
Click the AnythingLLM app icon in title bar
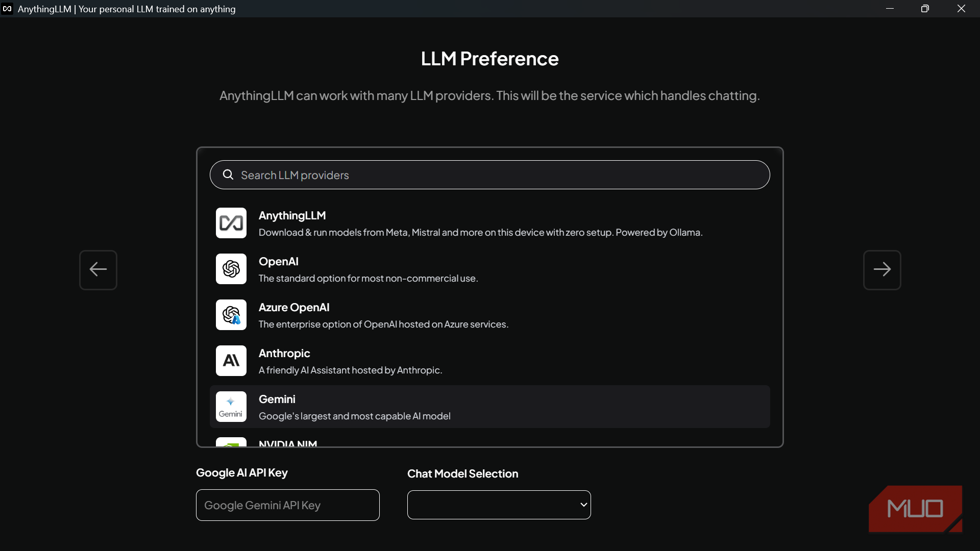(7, 9)
